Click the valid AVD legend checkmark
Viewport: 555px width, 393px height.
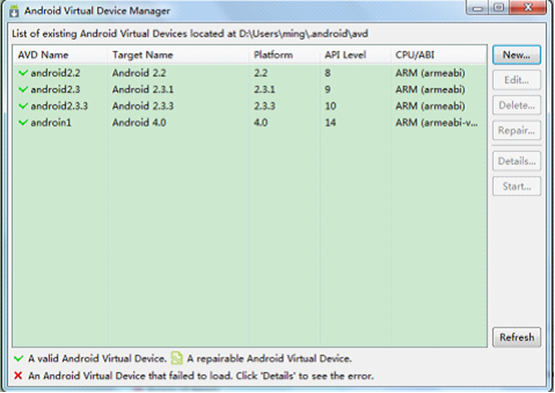[x=18, y=358]
